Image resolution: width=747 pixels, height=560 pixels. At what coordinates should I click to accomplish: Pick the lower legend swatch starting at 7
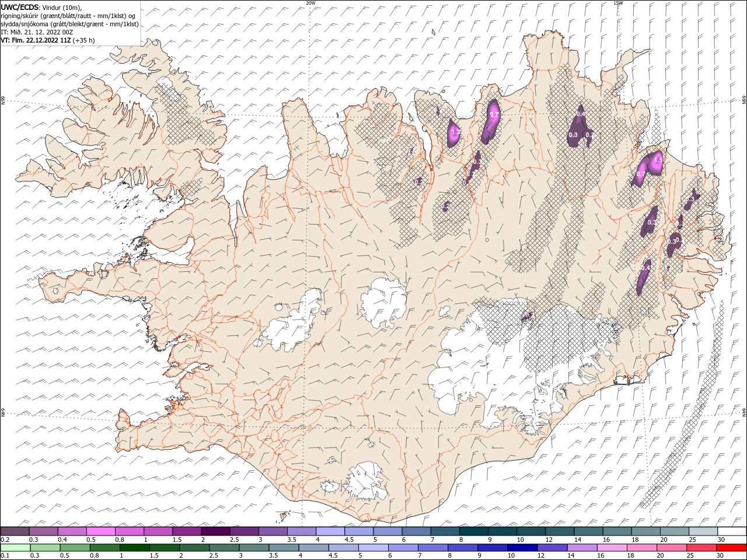click(433, 548)
